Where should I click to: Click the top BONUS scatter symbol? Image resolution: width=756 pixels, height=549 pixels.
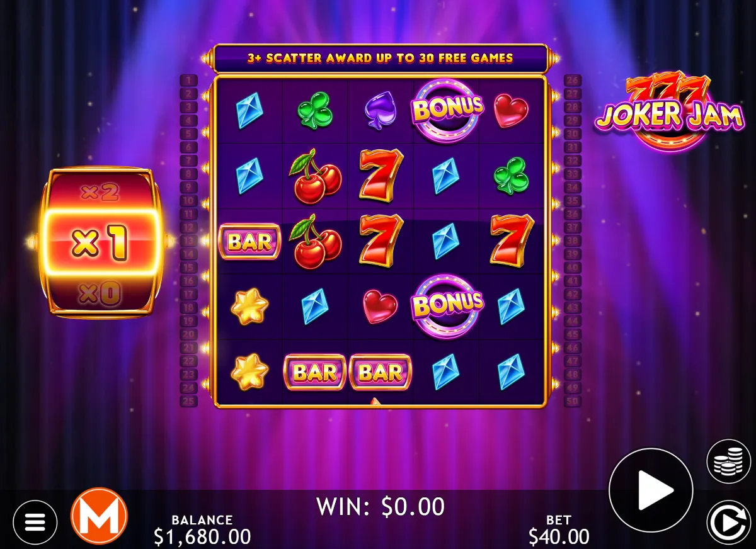(447, 110)
